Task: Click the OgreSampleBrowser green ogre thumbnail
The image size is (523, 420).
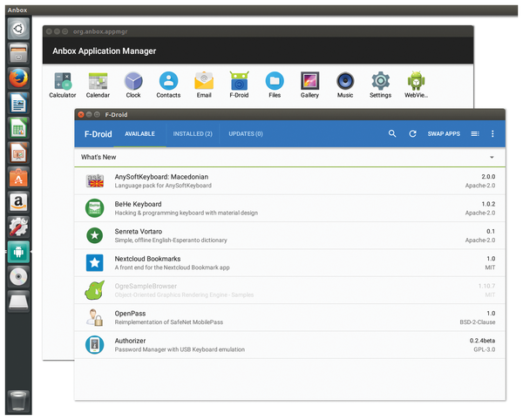Action: pyautogui.click(x=95, y=290)
